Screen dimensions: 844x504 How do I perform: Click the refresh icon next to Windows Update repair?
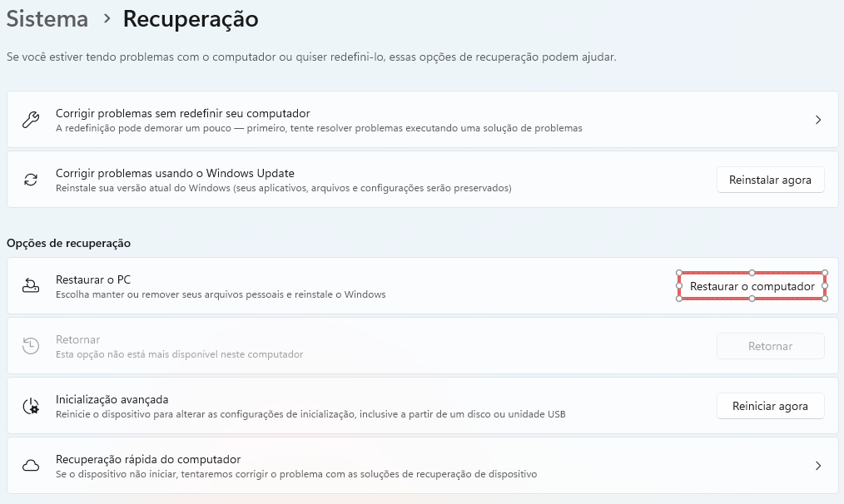point(31,180)
